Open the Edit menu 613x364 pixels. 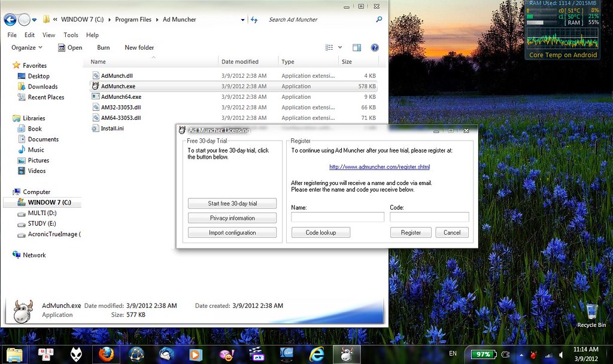pyautogui.click(x=29, y=35)
